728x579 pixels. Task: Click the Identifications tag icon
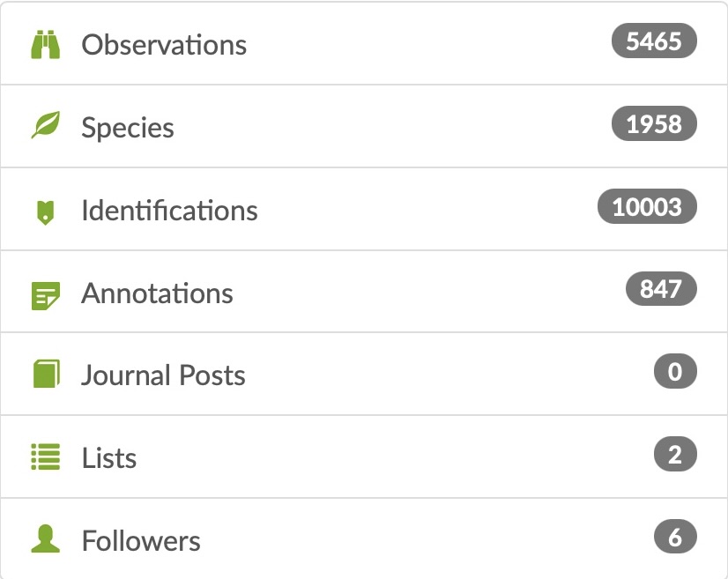point(45,212)
